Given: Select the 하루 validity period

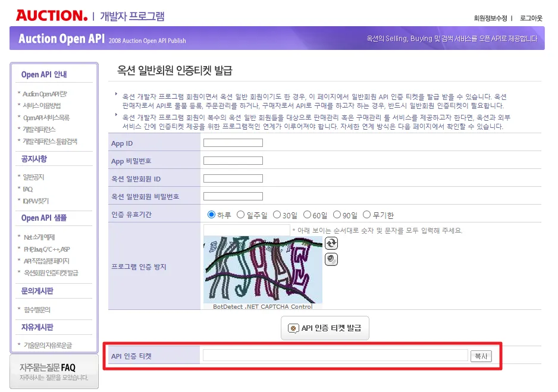Looking at the screenshot, I should click(211, 215).
